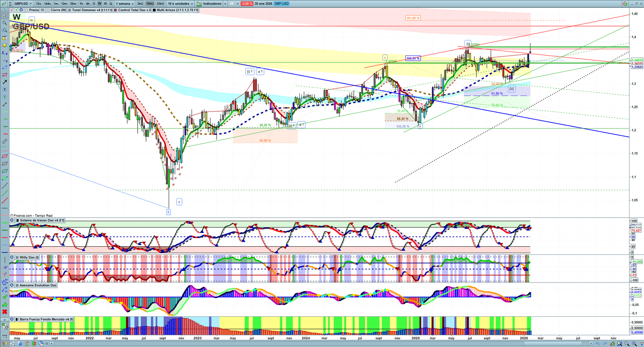This screenshot has width=644, height=347.
Task: Close the Sistema de trenes Doc v4 panel
Action: [x=12, y=220]
